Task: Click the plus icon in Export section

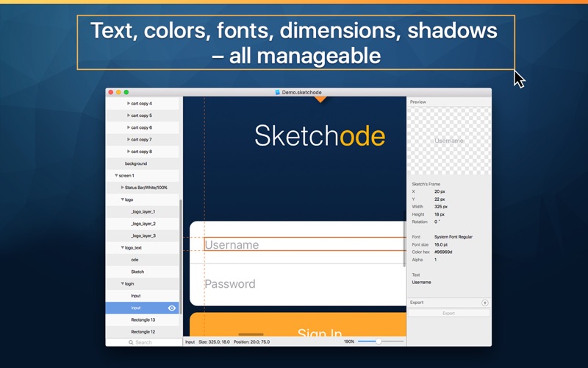Action: 485,302
